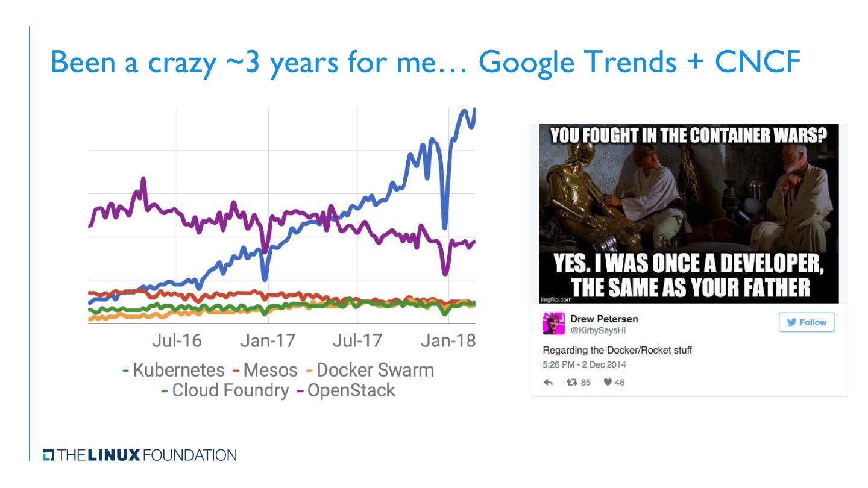This screenshot has width=868, height=488.
Task: Click the Twitter bird icon in Follow button
Action: pos(791,322)
